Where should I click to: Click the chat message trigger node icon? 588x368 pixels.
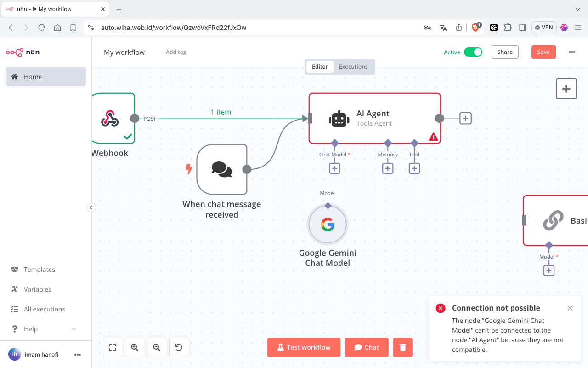pos(222,169)
